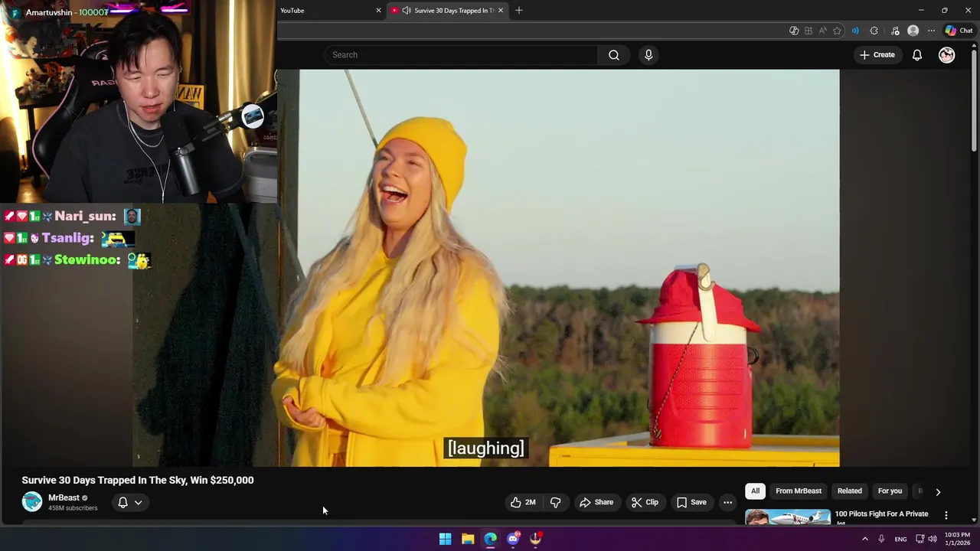Open YouTube notifications bell in header
This screenshot has height=551, width=980.
coord(916,55)
